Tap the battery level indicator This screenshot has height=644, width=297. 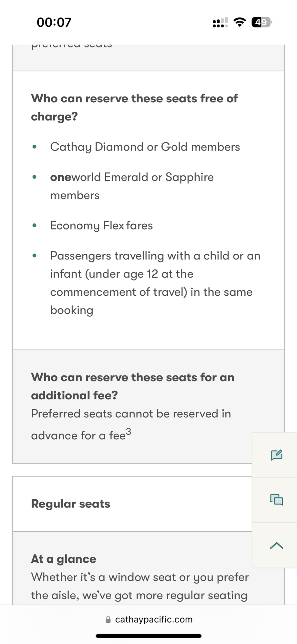click(x=261, y=22)
